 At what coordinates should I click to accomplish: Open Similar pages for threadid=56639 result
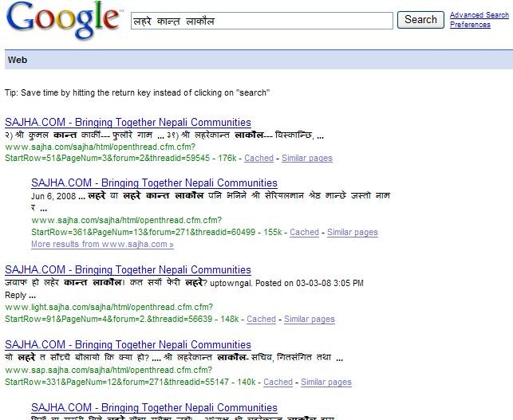[310, 319]
